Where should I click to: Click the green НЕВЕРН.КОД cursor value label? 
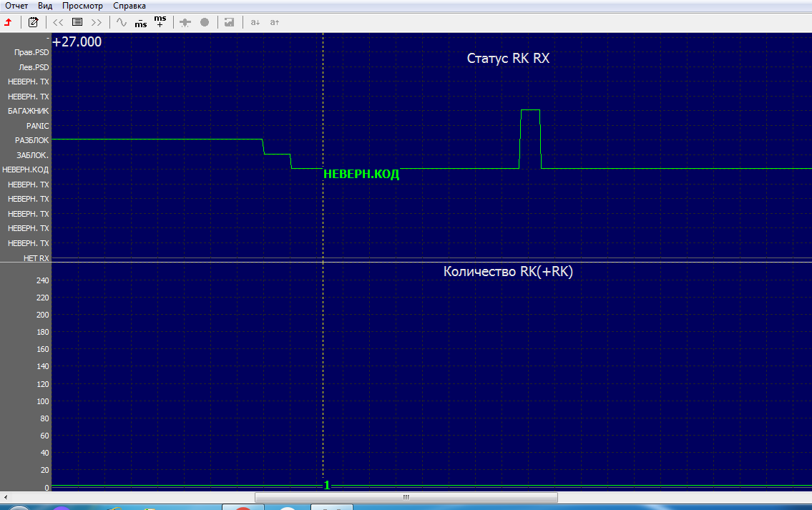361,175
